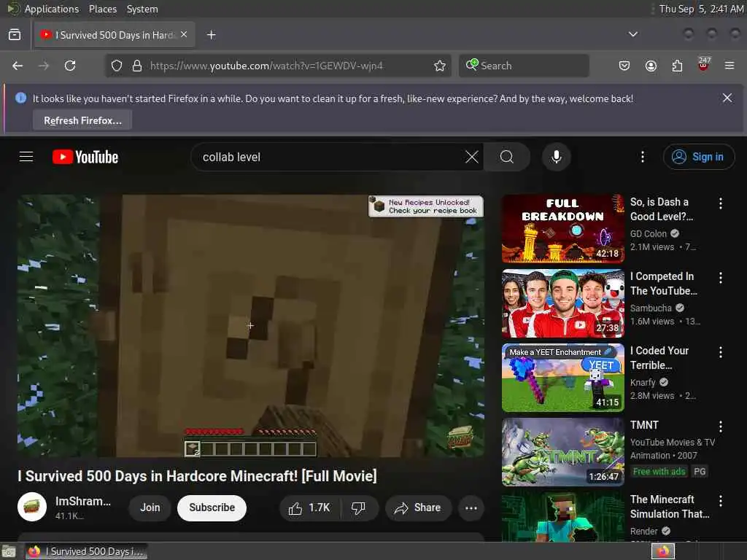
Task: Open Full Breakdown video thumbnail
Action: (x=562, y=228)
